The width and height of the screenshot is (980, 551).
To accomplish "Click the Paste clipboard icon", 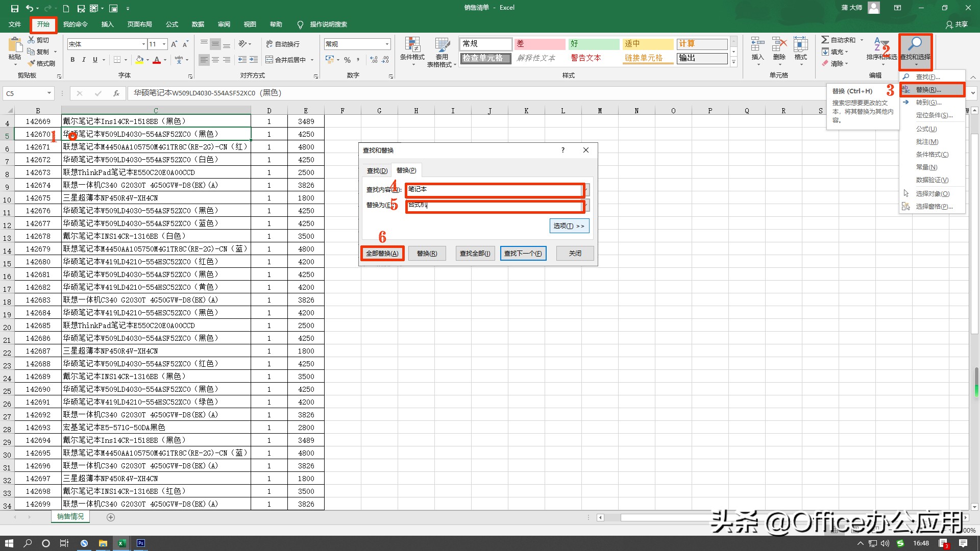I will click(x=15, y=44).
